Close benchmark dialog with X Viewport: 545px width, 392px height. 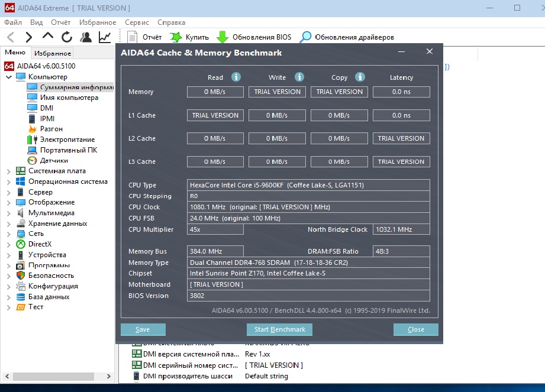point(430,51)
